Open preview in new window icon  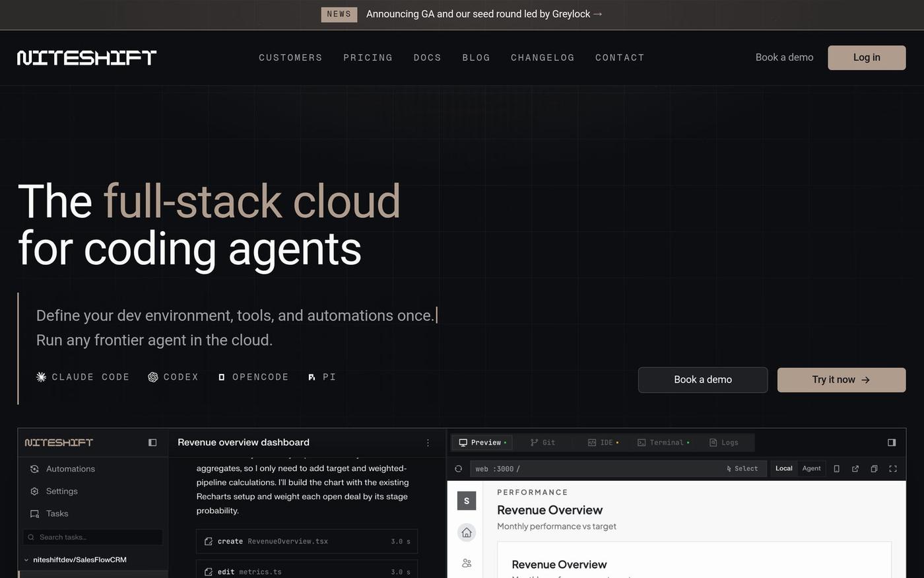[x=855, y=469]
